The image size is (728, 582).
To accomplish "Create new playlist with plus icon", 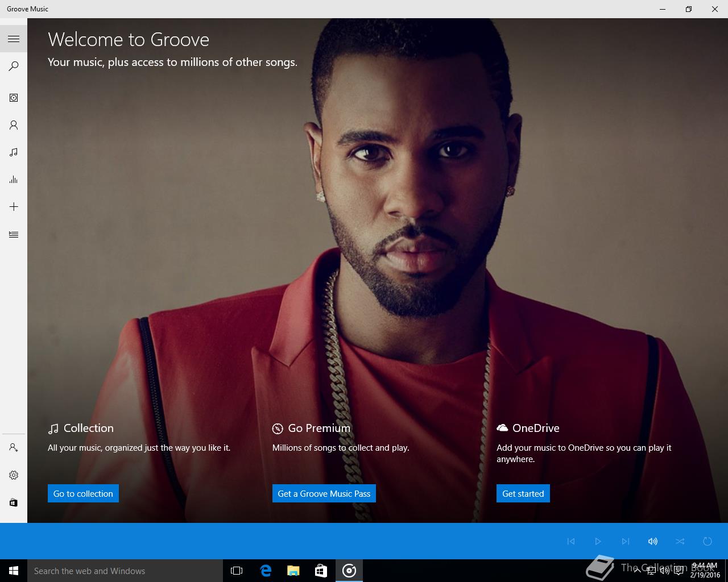I will pos(14,207).
